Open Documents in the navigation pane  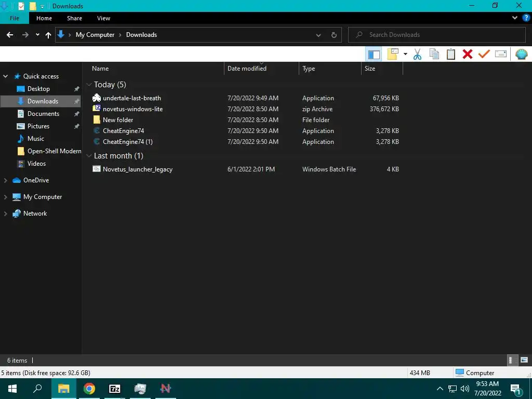[43, 114]
